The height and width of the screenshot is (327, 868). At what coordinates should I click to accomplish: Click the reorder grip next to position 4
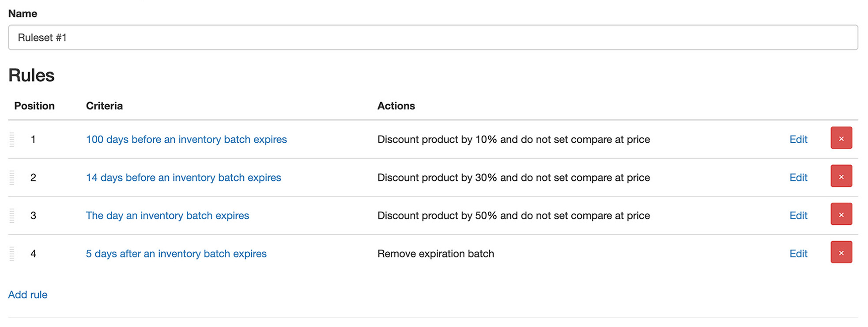coord(12,254)
